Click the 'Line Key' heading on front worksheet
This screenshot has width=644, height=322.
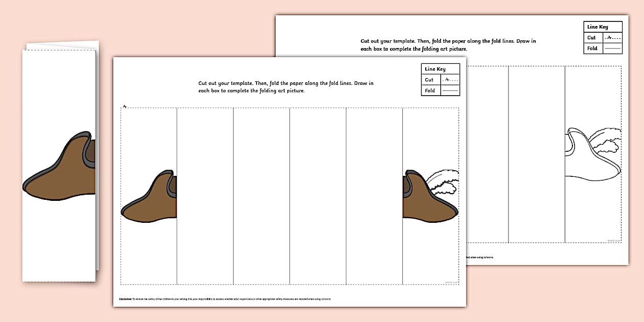435,69
